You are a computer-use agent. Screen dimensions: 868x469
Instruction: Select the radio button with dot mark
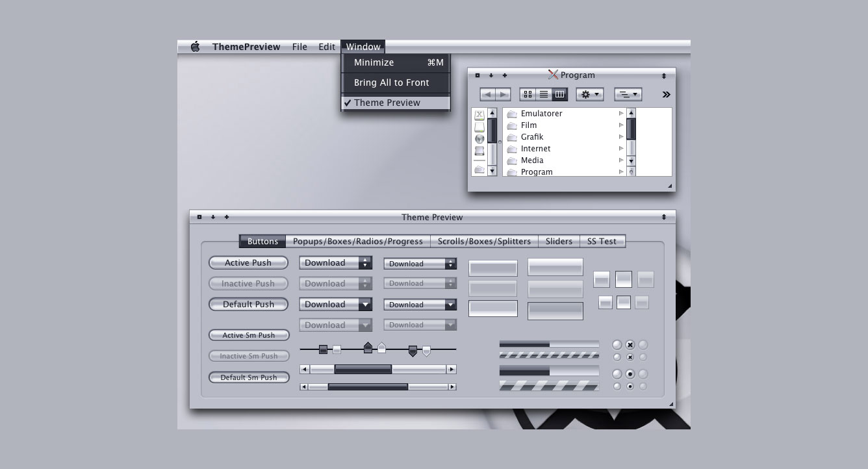pos(630,374)
